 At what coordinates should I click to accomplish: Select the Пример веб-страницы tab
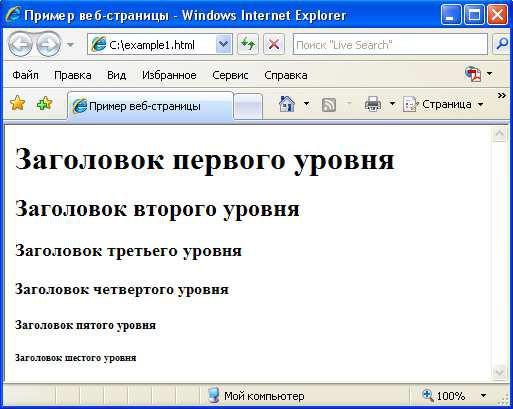(150, 106)
